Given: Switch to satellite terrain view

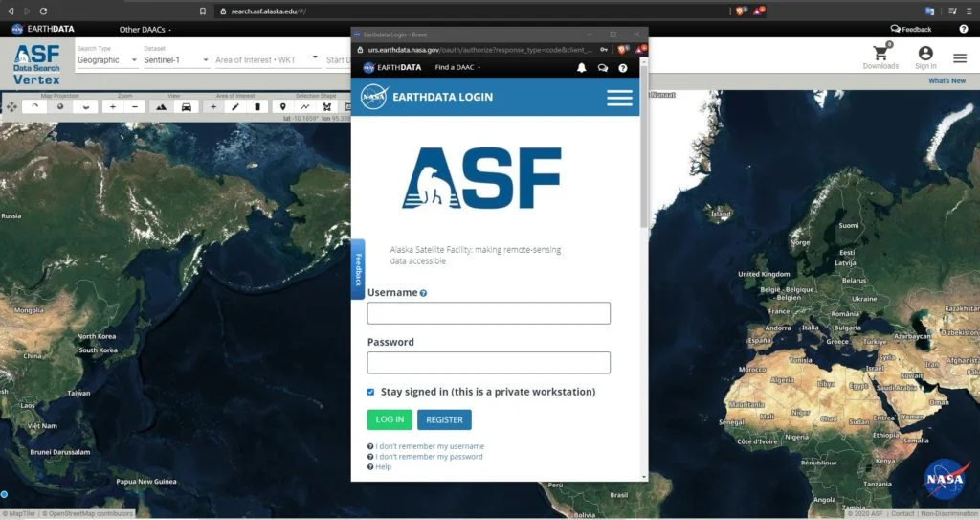Looking at the screenshot, I should [x=161, y=107].
